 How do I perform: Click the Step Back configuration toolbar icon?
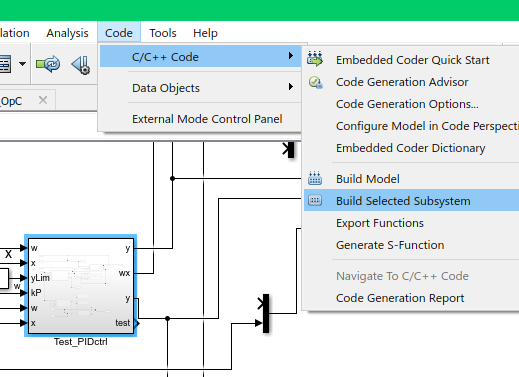pyautogui.click(x=81, y=65)
